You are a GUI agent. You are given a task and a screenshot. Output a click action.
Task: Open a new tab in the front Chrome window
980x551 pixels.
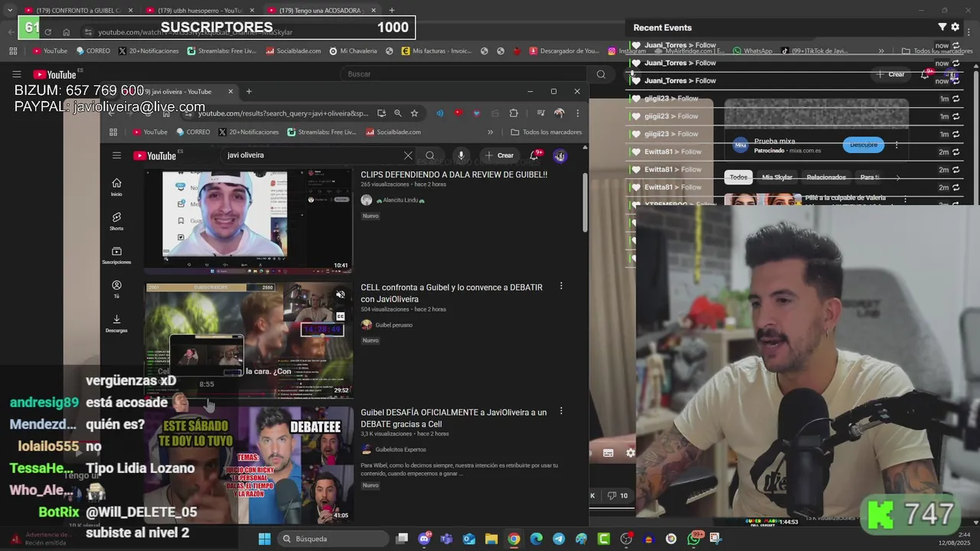[248, 91]
